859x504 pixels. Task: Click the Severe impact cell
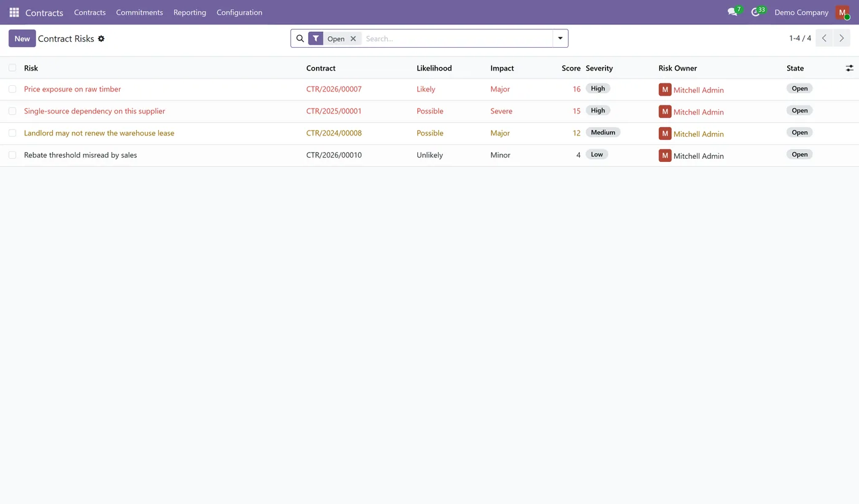point(501,111)
